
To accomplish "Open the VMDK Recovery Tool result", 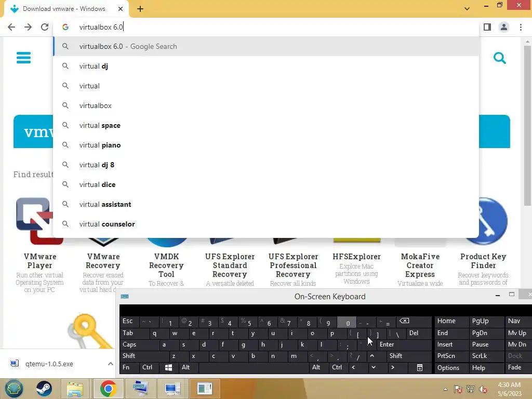I will point(166,265).
